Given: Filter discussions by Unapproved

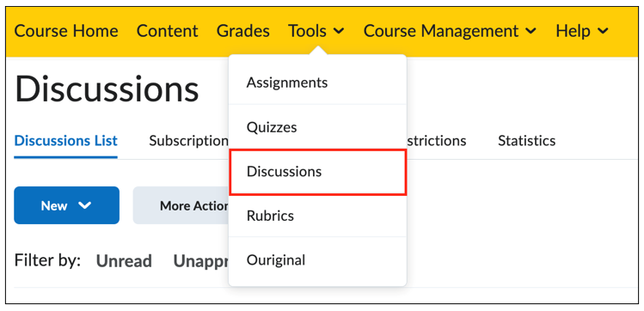Looking at the screenshot, I should coord(201,261).
